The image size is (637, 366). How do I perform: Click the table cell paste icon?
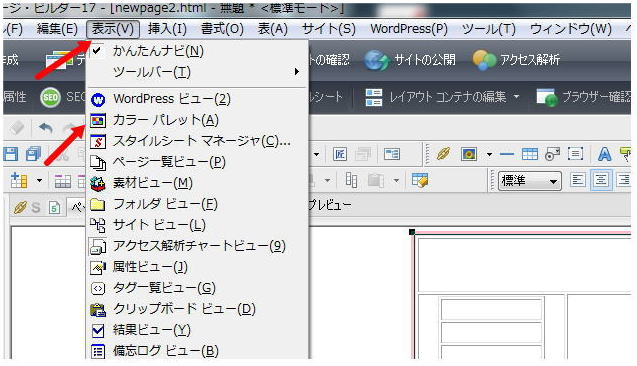[376, 180]
